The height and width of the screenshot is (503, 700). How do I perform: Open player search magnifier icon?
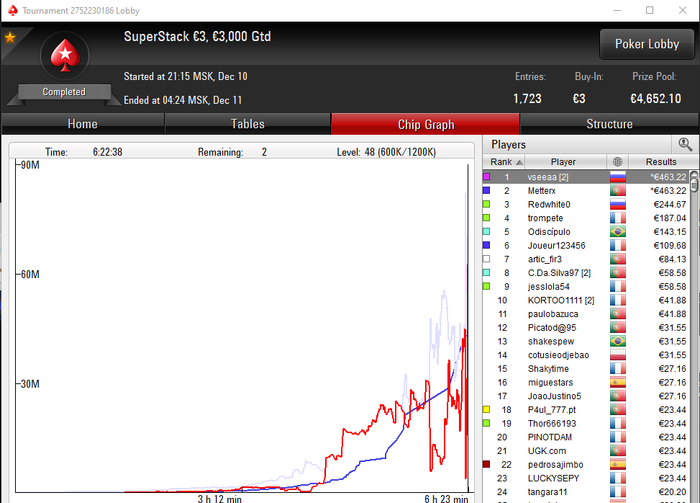(685, 144)
